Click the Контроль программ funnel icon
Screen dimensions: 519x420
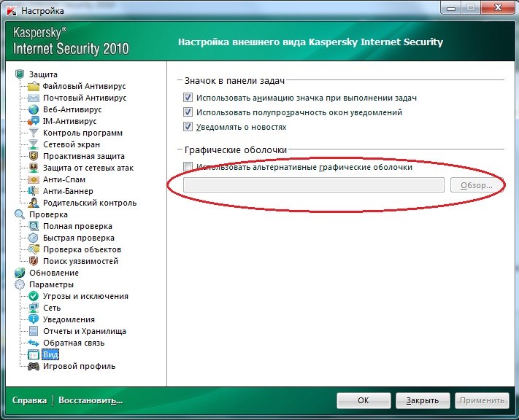click(34, 133)
